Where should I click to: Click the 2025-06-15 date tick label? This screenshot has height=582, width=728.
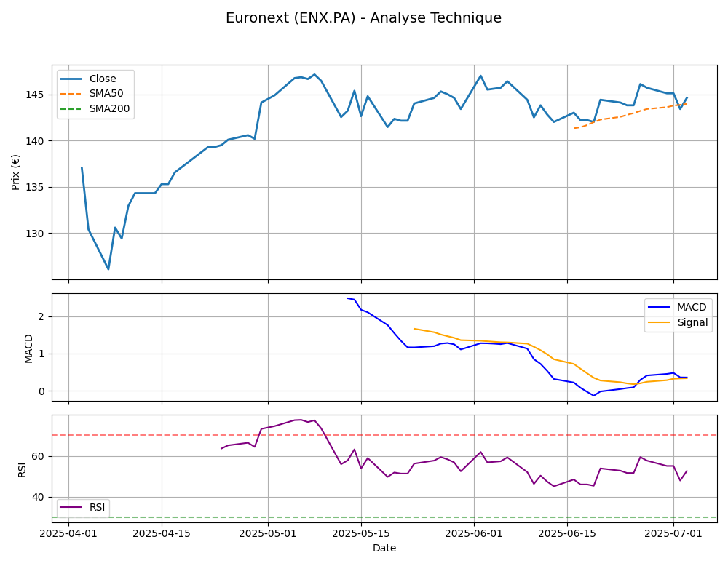pyautogui.click(x=567, y=533)
